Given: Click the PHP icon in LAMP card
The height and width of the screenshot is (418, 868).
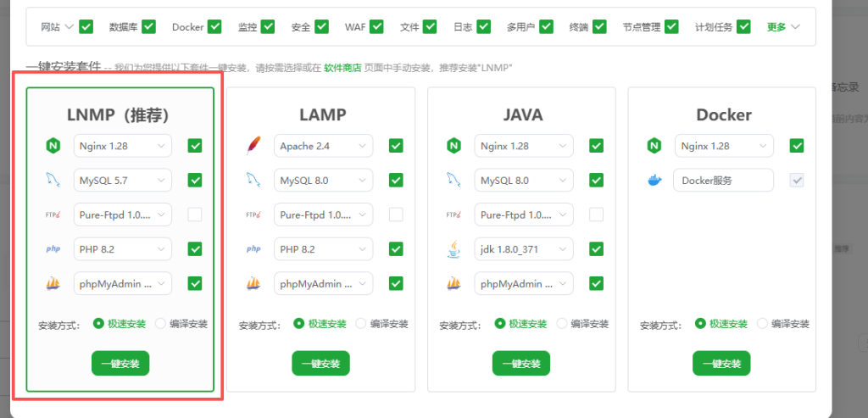Looking at the screenshot, I should 253,249.
